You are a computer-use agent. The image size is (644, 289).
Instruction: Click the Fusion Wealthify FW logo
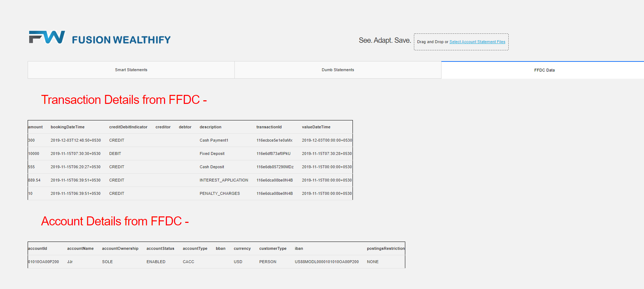47,37
